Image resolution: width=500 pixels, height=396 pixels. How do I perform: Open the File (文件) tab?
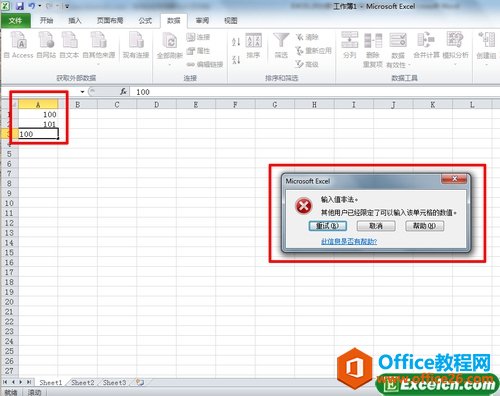15,21
